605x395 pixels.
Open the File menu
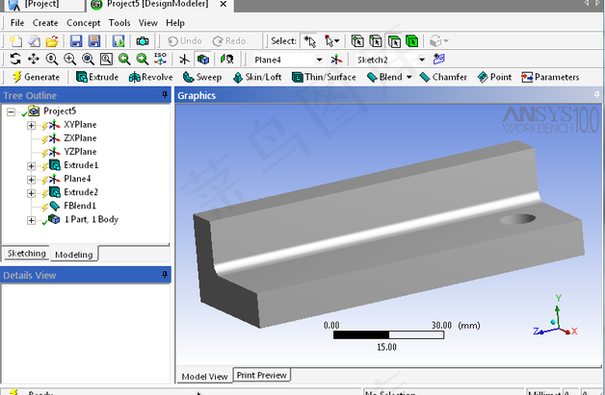[x=17, y=23]
